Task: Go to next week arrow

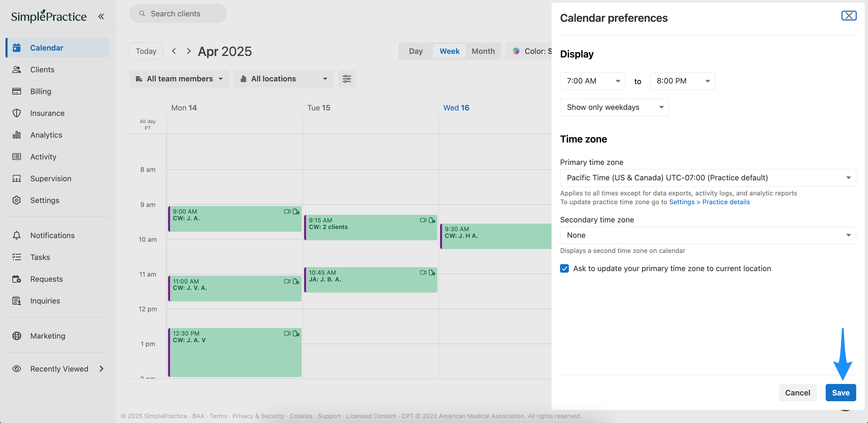Action: click(189, 51)
